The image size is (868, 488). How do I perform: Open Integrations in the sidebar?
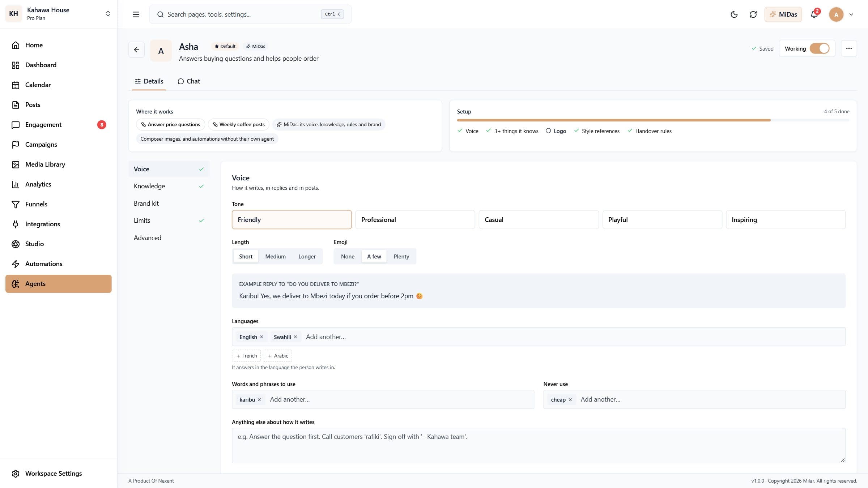tap(59, 224)
